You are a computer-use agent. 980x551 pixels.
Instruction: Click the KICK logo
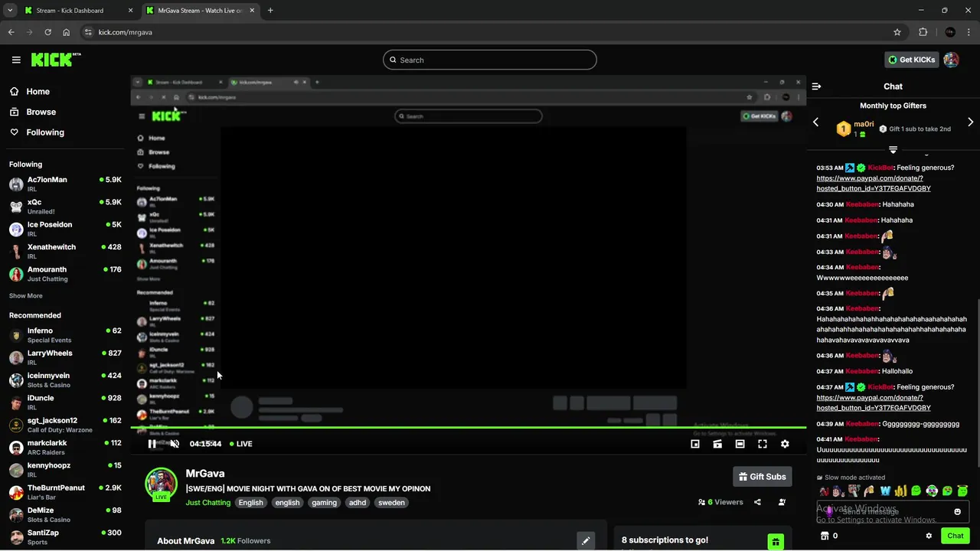55,60
